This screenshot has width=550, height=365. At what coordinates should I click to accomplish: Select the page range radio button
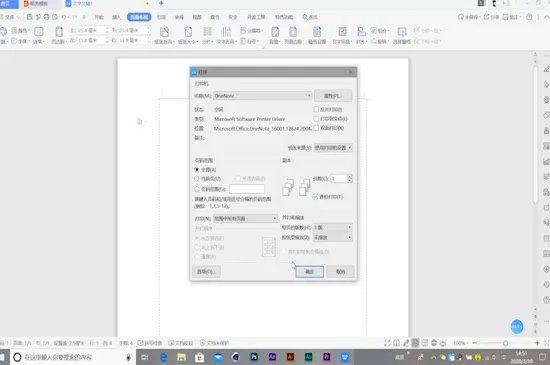point(197,189)
